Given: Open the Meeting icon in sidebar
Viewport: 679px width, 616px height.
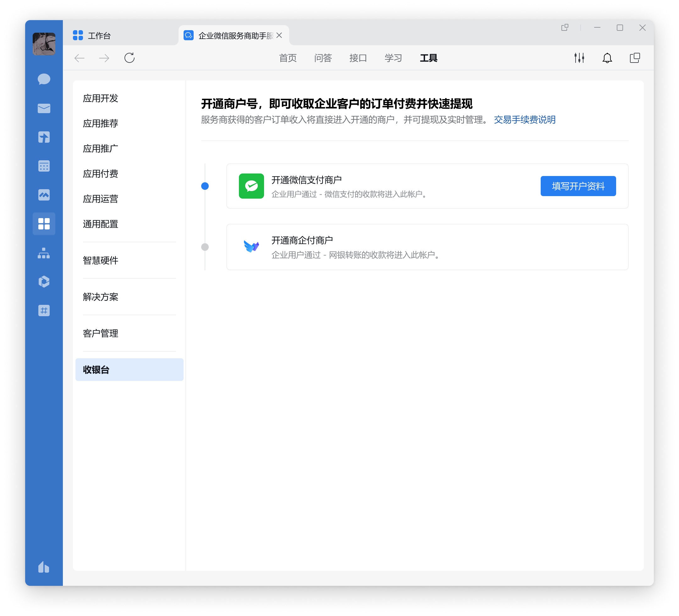Looking at the screenshot, I should point(44,195).
